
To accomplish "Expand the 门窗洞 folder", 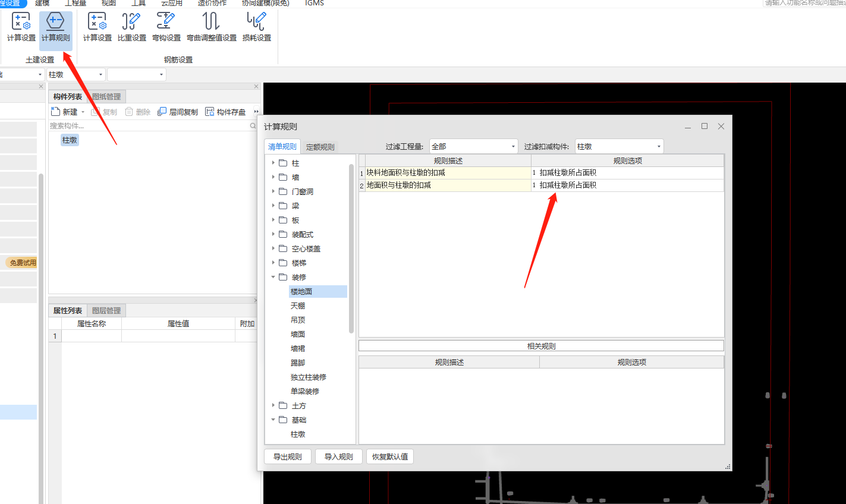I will (x=273, y=191).
